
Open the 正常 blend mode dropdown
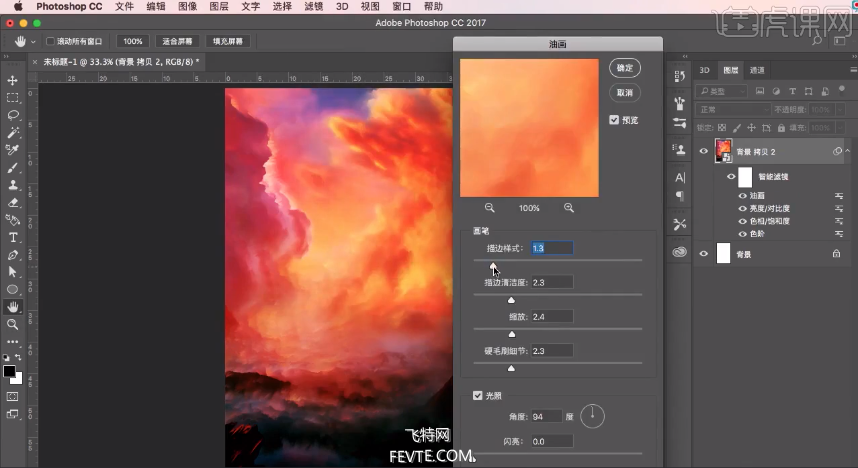pos(733,109)
